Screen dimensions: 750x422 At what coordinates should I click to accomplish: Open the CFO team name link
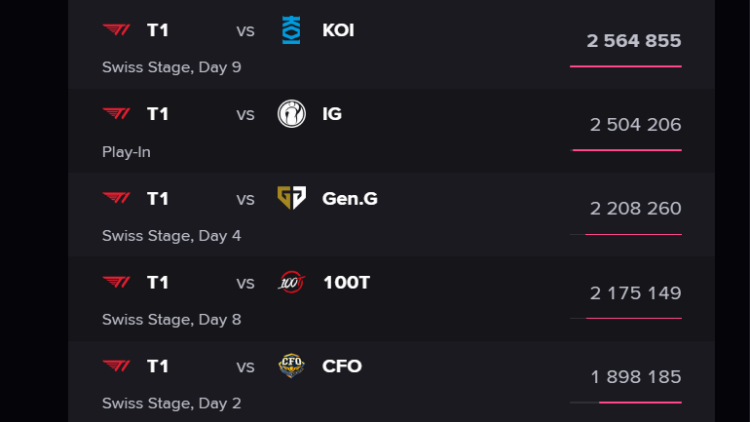[x=342, y=366]
